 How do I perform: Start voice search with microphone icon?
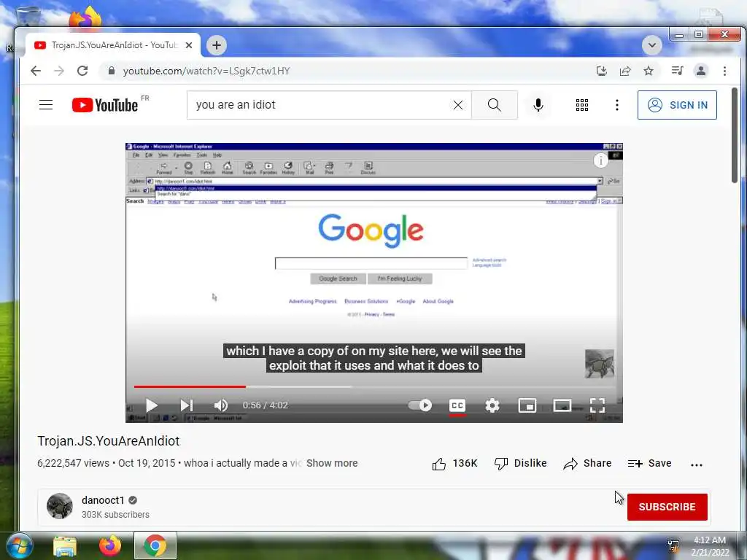(x=538, y=105)
